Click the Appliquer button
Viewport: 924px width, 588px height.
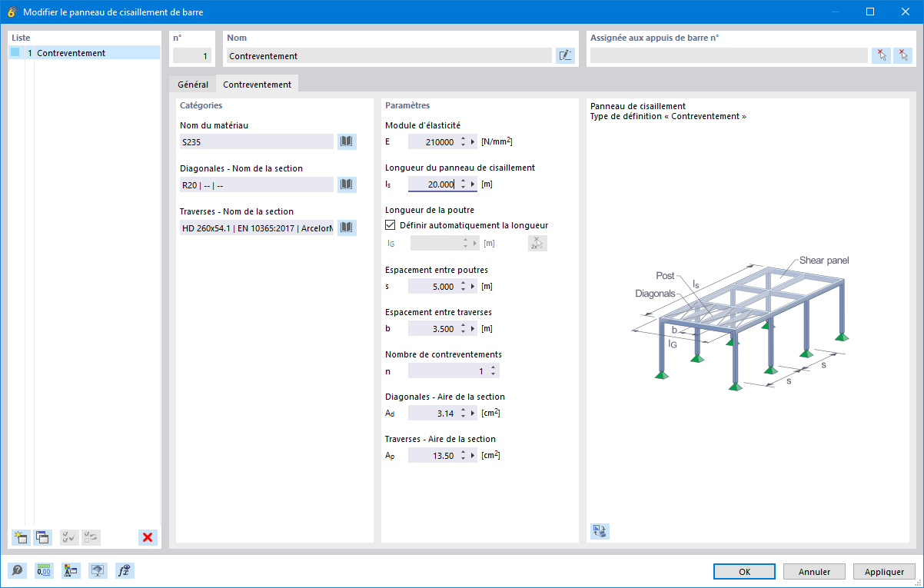click(x=884, y=572)
